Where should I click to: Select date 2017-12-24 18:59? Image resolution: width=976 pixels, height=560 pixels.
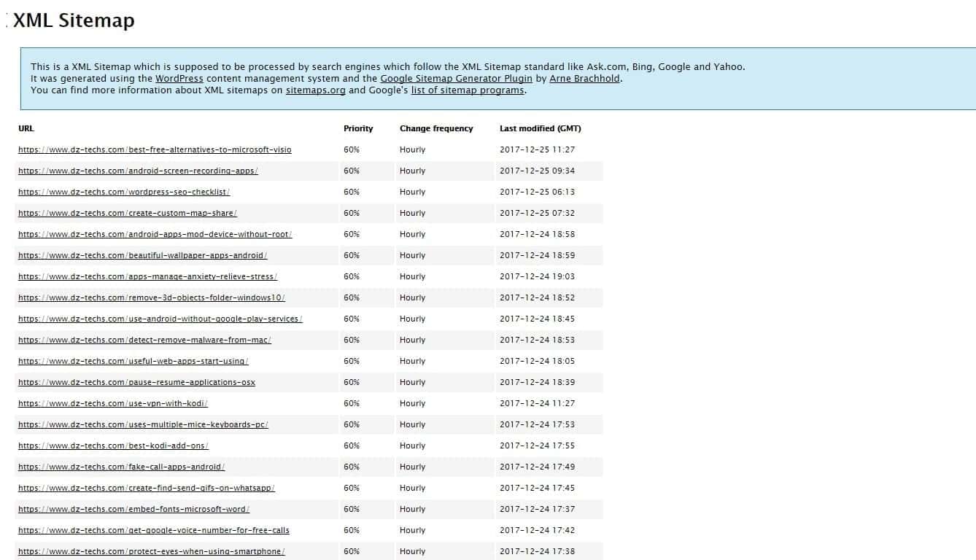[x=537, y=255]
